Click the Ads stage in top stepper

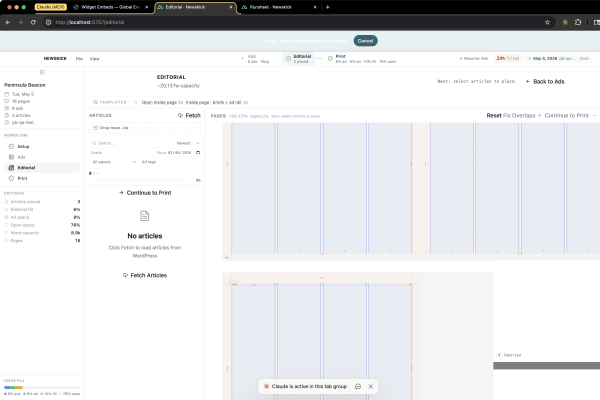(x=258, y=59)
